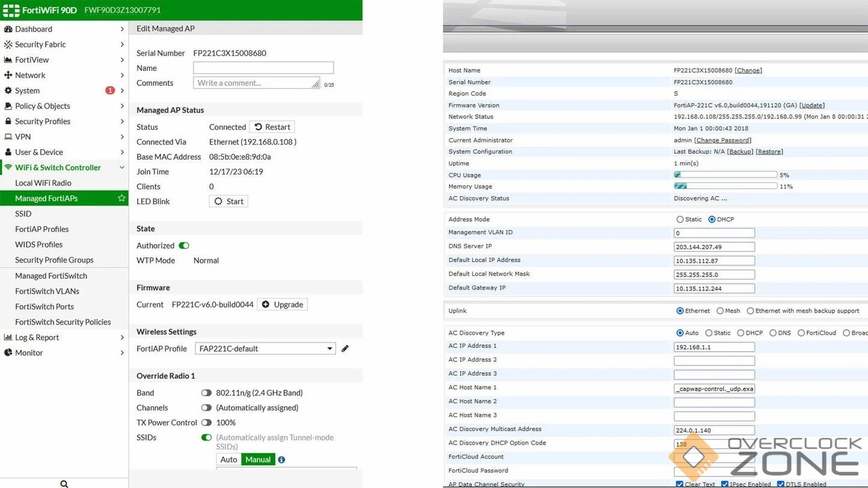
Task: Select Mesh uplink radio button
Action: point(720,311)
